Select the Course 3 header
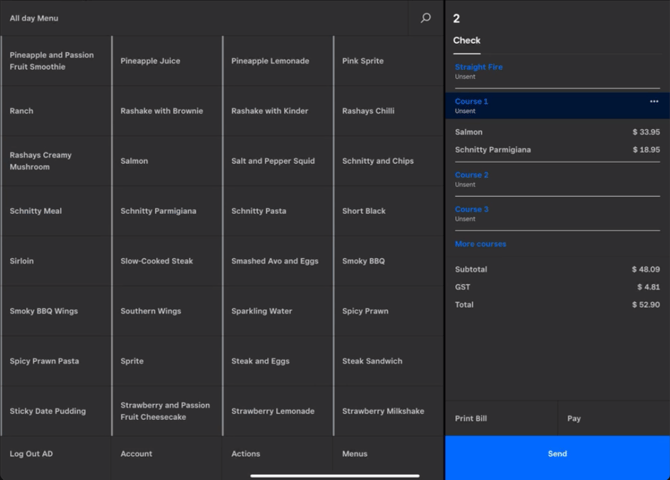 tap(472, 210)
